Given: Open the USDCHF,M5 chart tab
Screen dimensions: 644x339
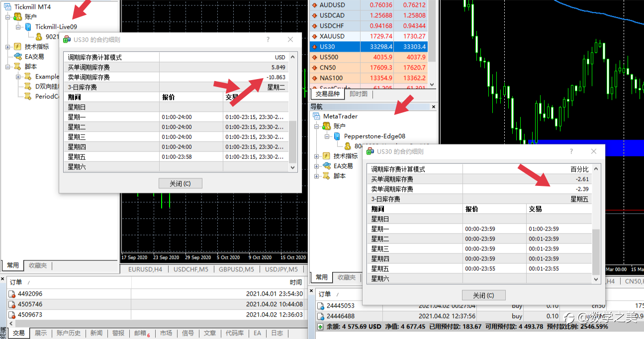Looking at the screenshot, I should click(191, 269).
